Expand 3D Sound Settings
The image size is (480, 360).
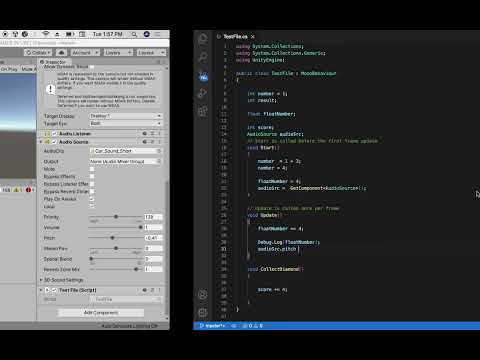click(41, 280)
